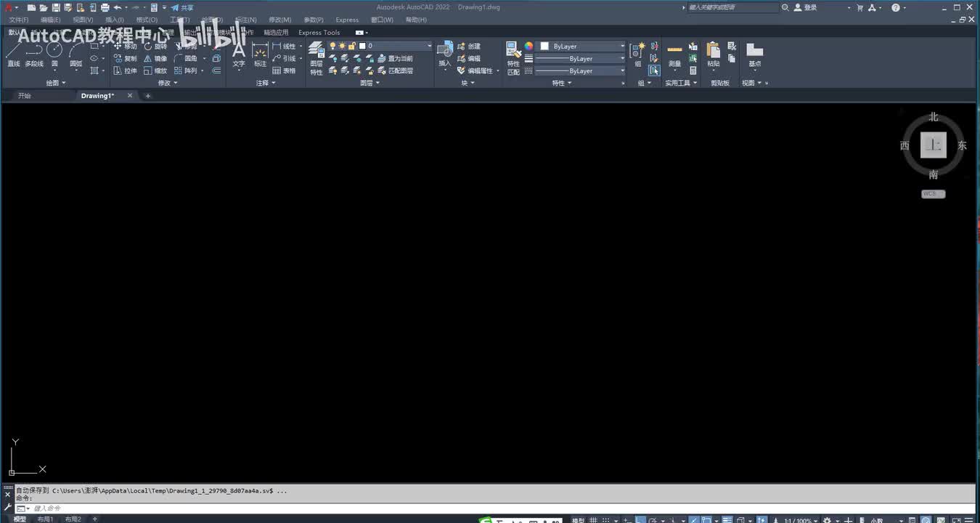The height and width of the screenshot is (523, 980).
Task: Insert a Table (表格)
Action: click(x=285, y=71)
